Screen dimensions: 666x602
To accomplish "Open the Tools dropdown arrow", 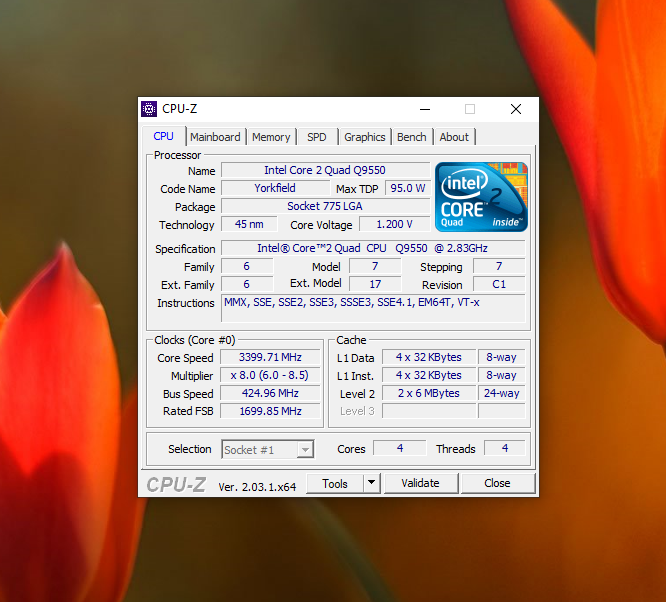I will [x=371, y=483].
